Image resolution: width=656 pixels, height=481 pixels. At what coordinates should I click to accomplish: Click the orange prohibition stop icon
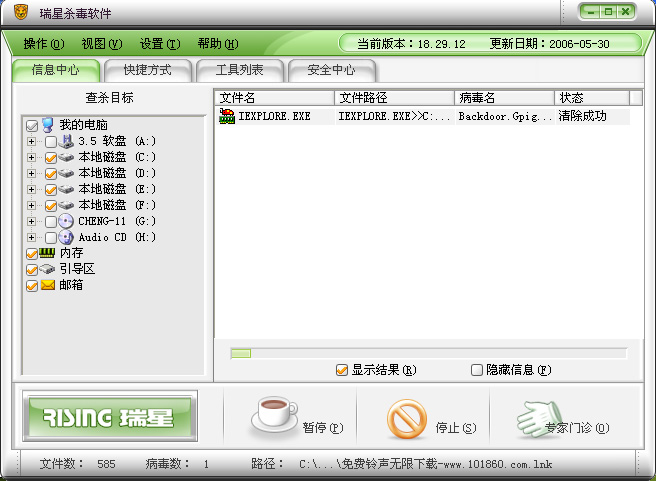407,419
